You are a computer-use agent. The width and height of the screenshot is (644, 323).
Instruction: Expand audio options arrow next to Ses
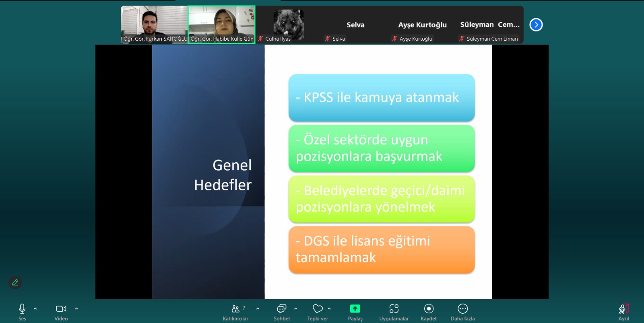pos(35,309)
